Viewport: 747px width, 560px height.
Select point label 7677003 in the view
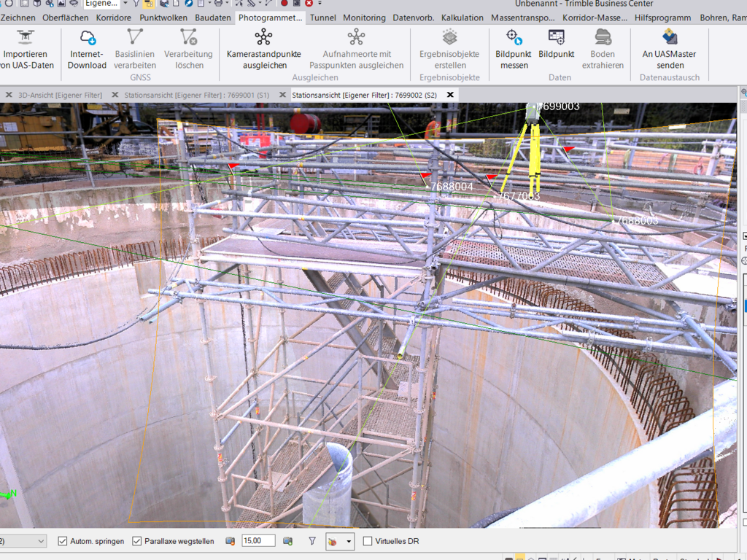click(519, 196)
